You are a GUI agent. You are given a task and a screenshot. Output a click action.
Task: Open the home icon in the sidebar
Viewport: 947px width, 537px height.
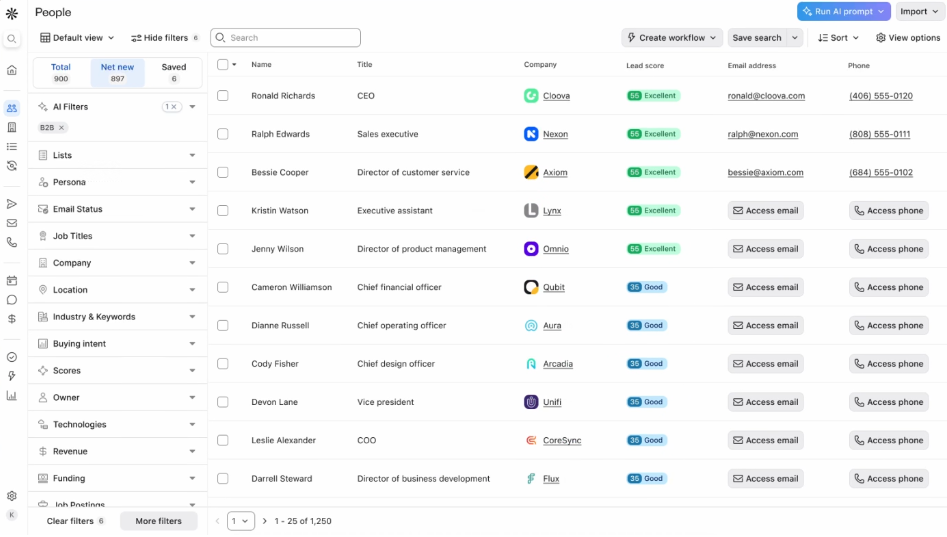tap(12, 70)
